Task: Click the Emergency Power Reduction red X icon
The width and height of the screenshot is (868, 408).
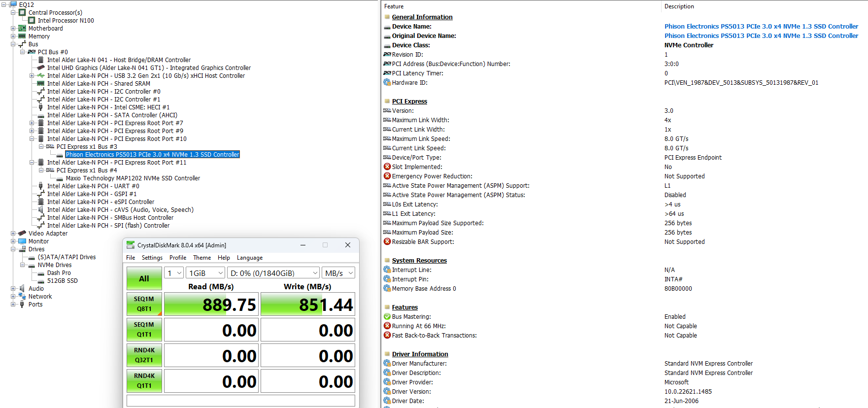Action: (387, 176)
